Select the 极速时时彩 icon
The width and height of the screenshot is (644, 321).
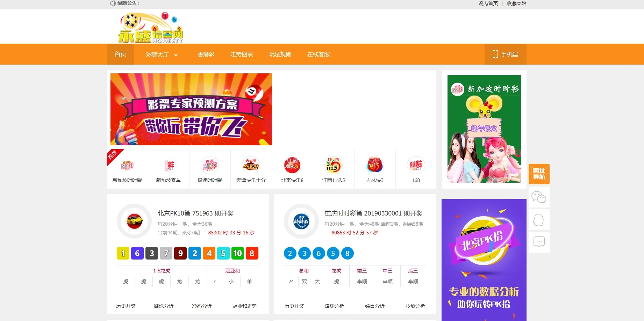(x=210, y=165)
